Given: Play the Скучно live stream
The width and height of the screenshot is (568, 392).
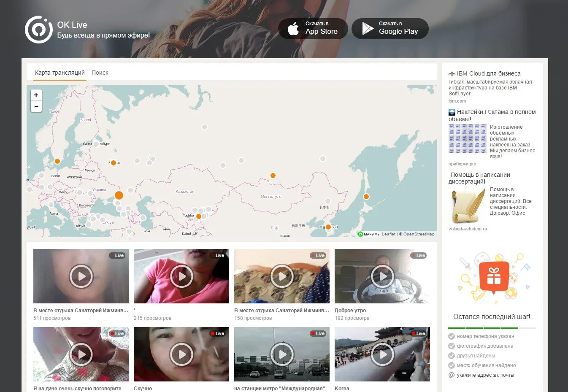Looking at the screenshot, I should coord(181,354).
